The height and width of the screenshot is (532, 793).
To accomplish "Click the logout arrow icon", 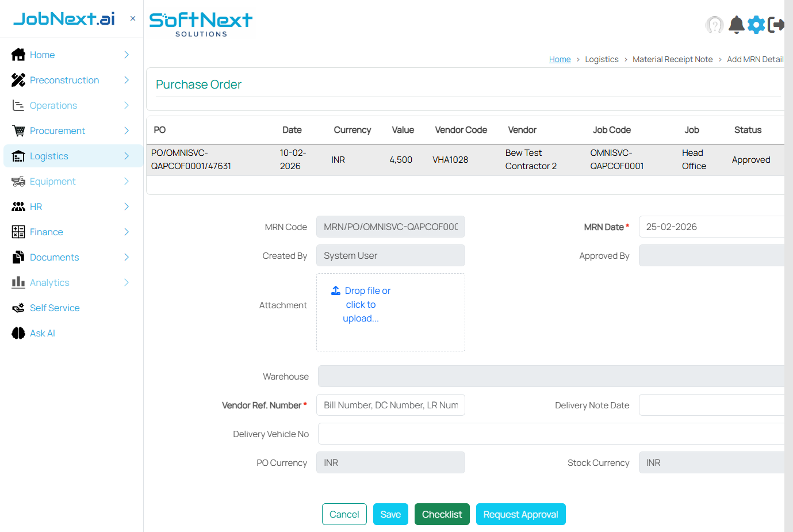I will (776, 25).
